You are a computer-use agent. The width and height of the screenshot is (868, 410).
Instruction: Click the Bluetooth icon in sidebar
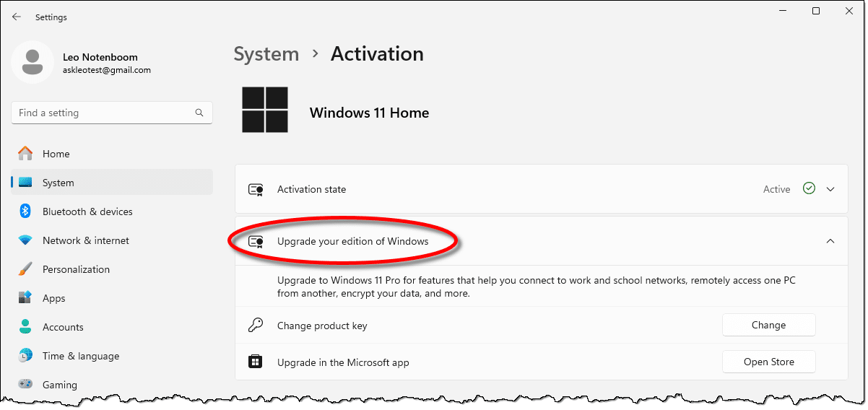coord(25,211)
